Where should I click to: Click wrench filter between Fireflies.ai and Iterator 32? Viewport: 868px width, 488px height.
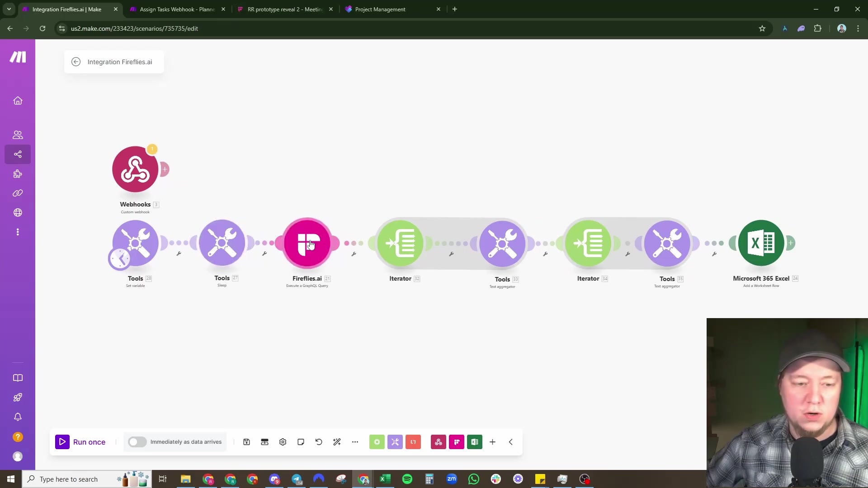click(354, 254)
